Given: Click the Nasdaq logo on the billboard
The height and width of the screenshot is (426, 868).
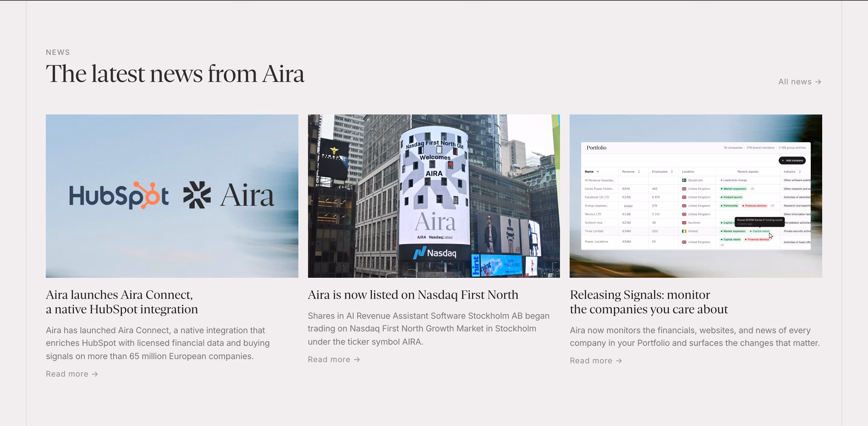Looking at the screenshot, I should [x=435, y=253].
